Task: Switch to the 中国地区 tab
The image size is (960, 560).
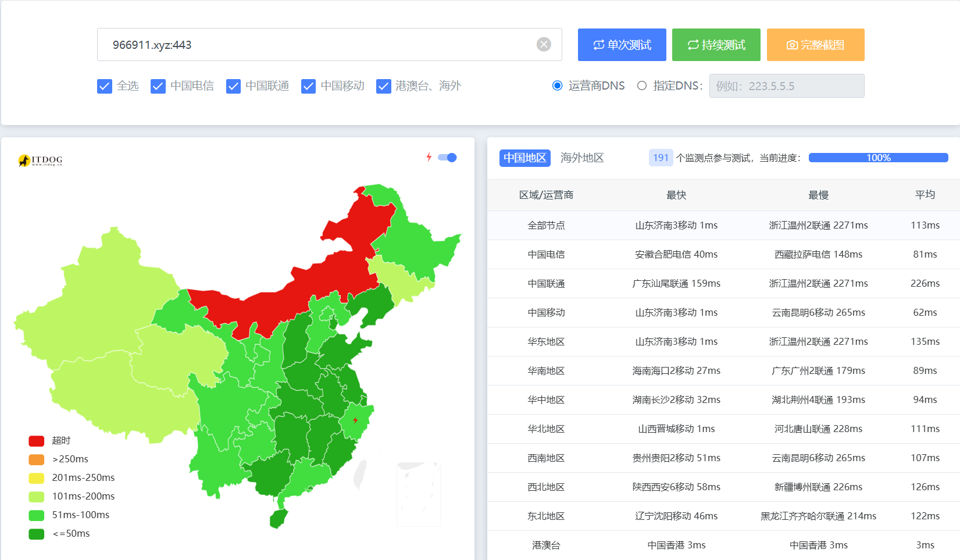Action: click(x=525, y=158)
